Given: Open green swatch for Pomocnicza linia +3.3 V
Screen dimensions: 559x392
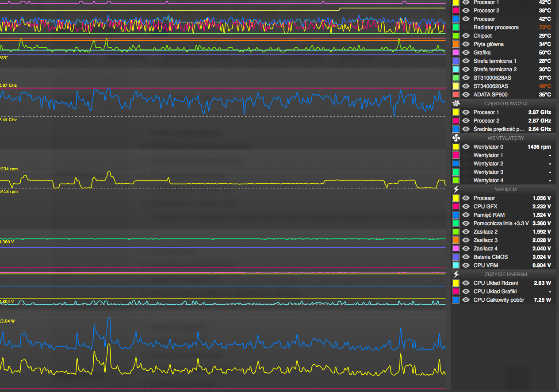Looking at the screenshot, I should click(x=456, y=223).
